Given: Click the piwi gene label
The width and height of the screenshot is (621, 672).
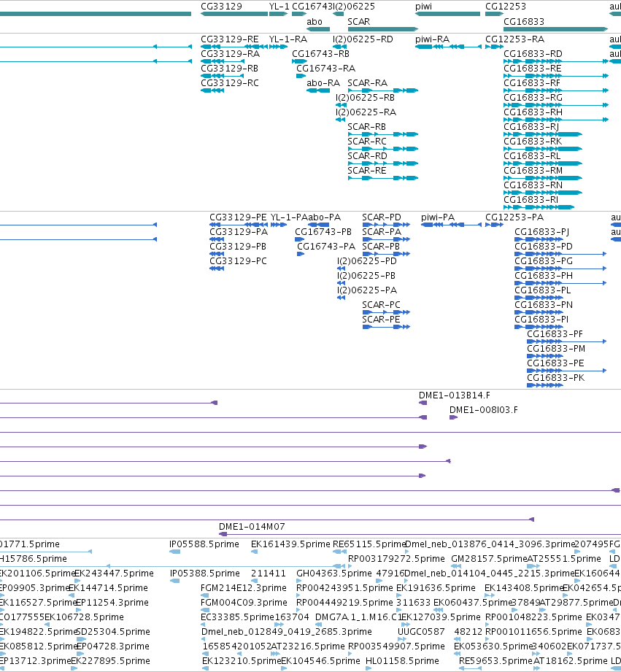Looking at the screenshot, I should (423, 7).
